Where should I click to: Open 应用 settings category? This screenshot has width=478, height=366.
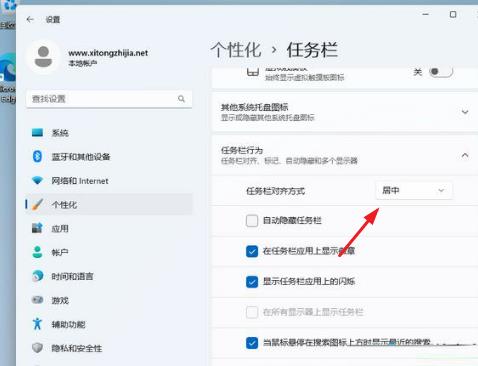tap(109, 228)
